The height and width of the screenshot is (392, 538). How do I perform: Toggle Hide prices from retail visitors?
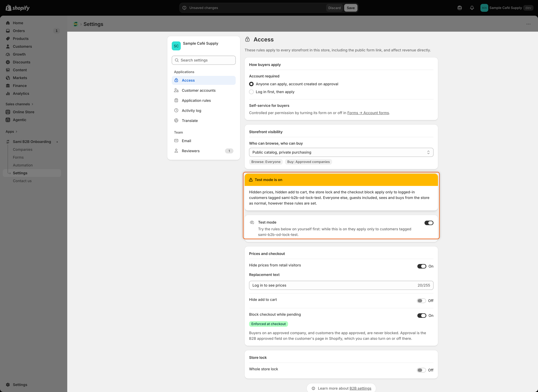coord(422,266)
